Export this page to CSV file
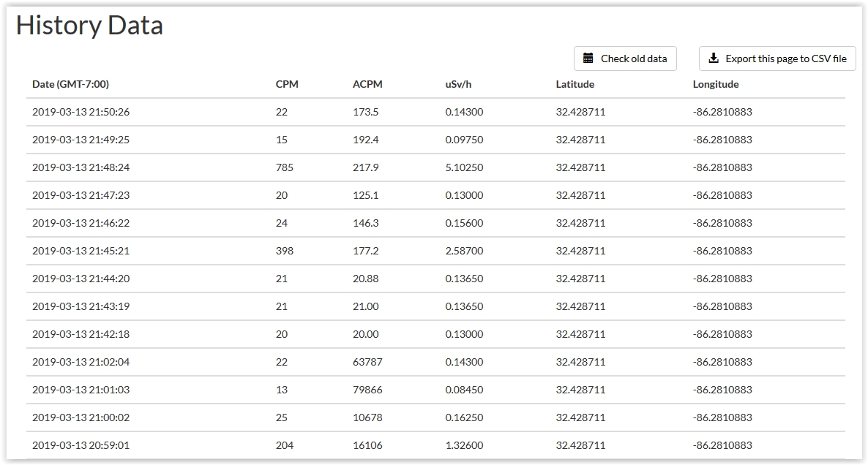The width and height of the screenshot is (868, 465). [777, 58]
